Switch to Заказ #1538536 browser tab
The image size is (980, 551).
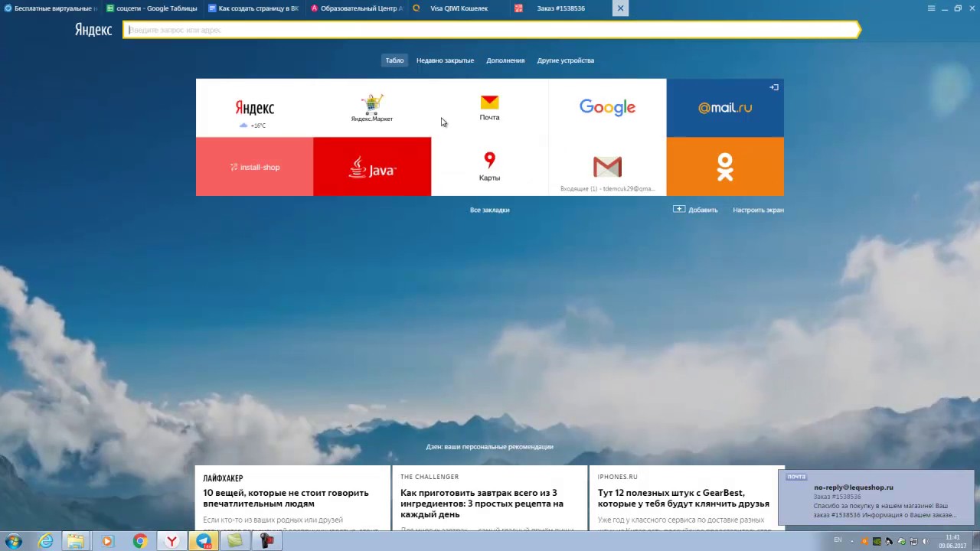(x=560, y=8)
